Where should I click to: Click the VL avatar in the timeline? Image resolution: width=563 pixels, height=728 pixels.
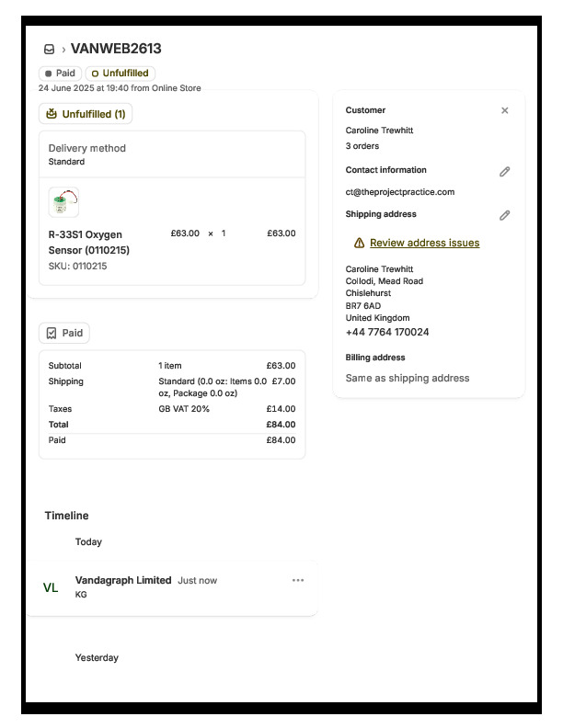[51, 588]
